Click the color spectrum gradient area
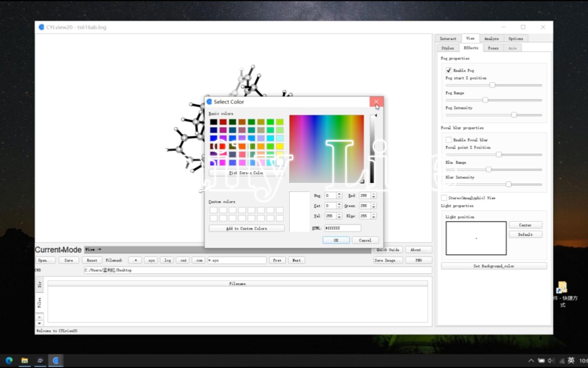The width and height of the screenshot is (588, 368). 326,149
